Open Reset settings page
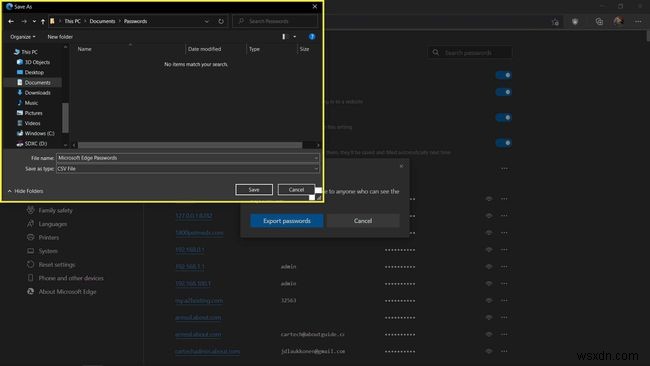The height and width of the screenshot is (366, 650). click(x=51, y=264)
